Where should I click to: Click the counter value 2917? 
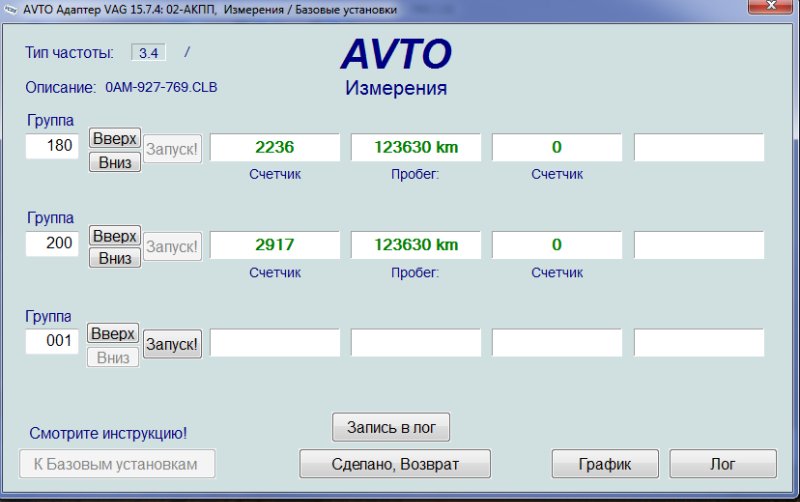coord(275,245)
